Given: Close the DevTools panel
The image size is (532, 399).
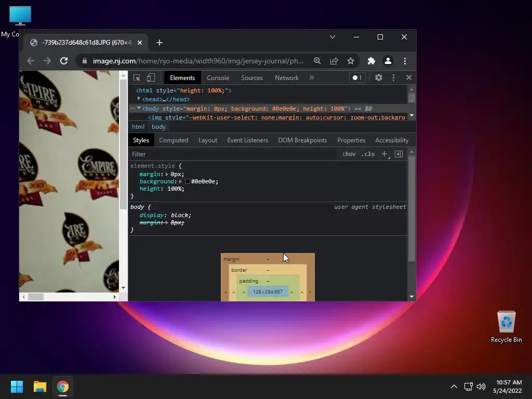Looking at the screenshot, I should 409,78.
